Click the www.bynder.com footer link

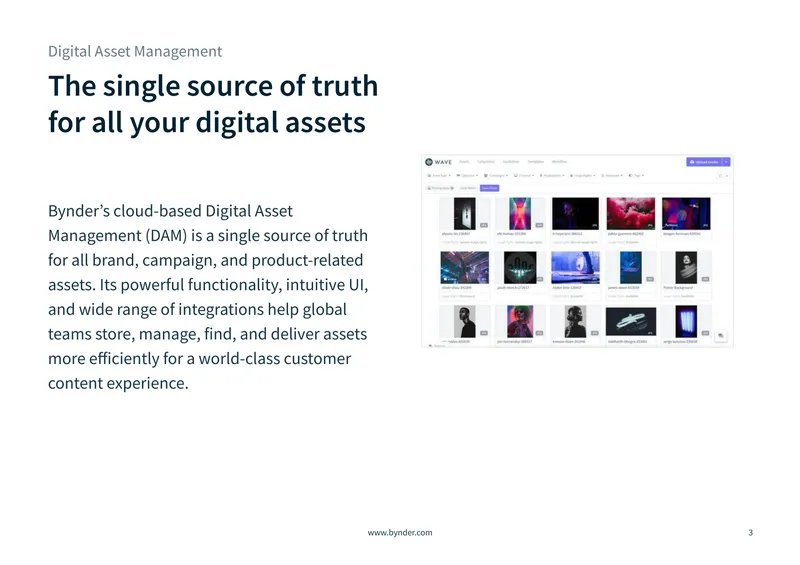pos(400,533)
